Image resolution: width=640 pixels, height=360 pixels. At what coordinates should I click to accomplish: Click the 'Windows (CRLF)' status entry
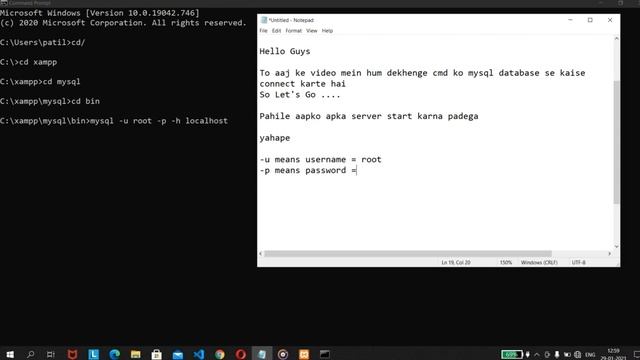click(x=539, y=262)
